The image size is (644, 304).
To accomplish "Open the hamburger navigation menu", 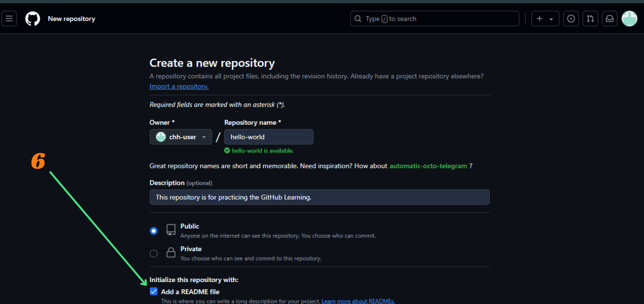I will tap(9, 19).
